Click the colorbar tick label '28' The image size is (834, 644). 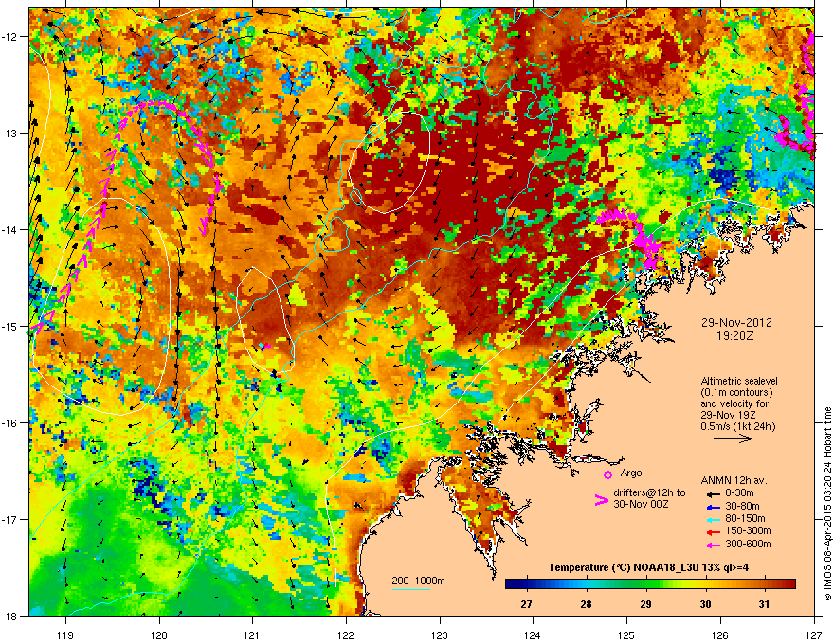click(586, 604)
